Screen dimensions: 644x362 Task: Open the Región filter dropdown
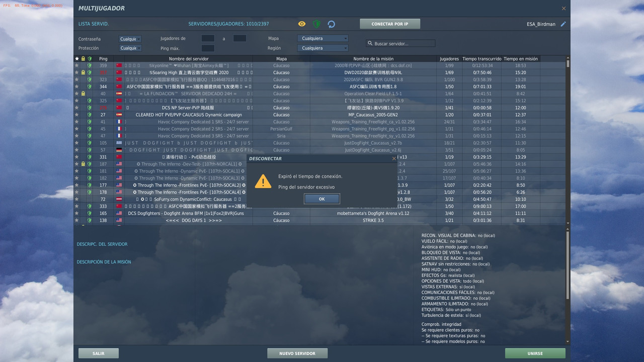323,48
